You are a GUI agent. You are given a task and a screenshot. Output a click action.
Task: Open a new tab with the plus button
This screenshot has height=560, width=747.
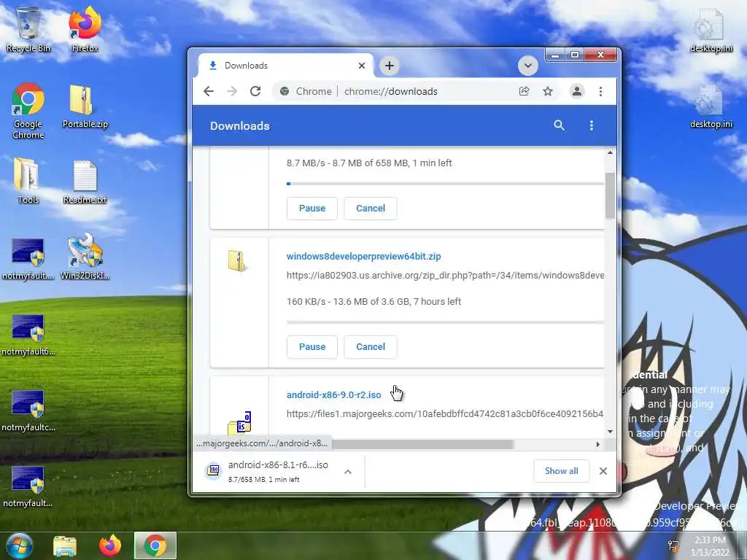pos(390,66)
